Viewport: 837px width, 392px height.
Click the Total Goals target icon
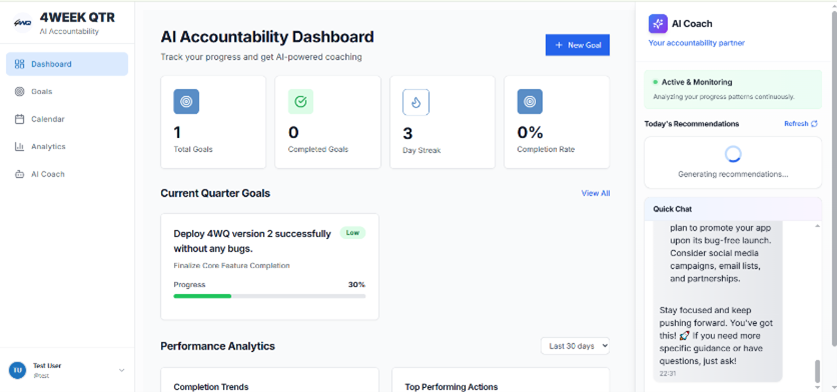186,101
